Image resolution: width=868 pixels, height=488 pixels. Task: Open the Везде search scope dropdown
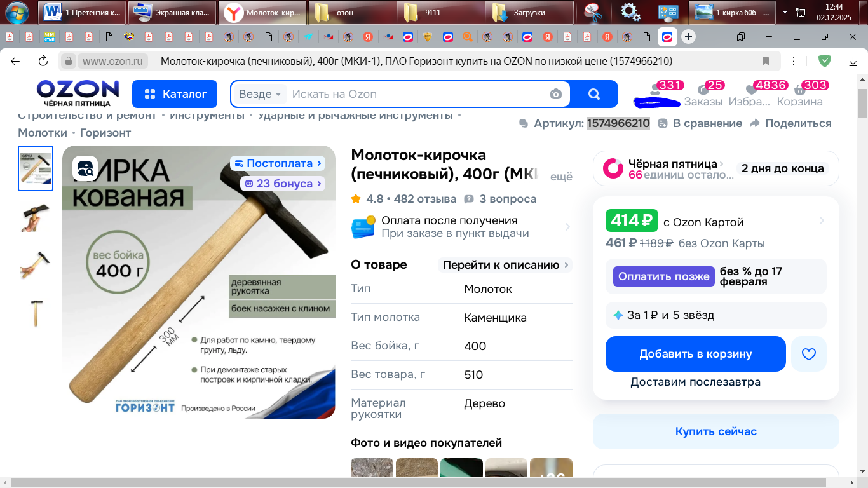(260, 94)
